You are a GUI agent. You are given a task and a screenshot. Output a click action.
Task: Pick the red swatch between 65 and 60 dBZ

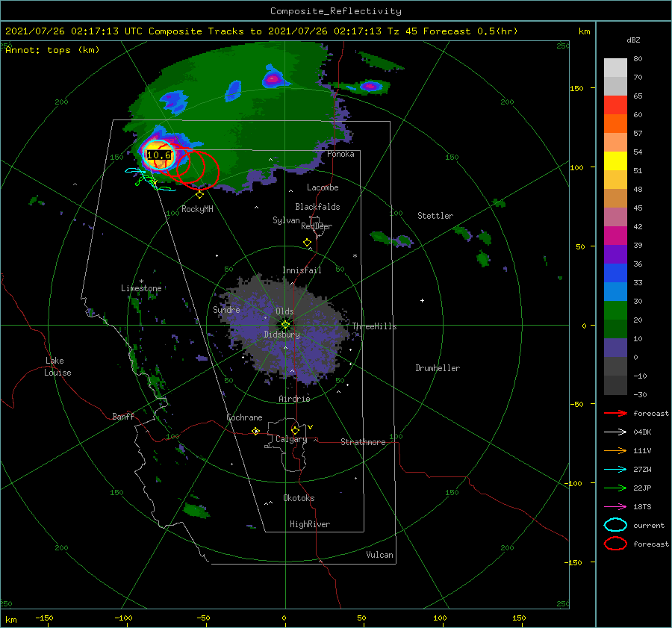(615, 105)
